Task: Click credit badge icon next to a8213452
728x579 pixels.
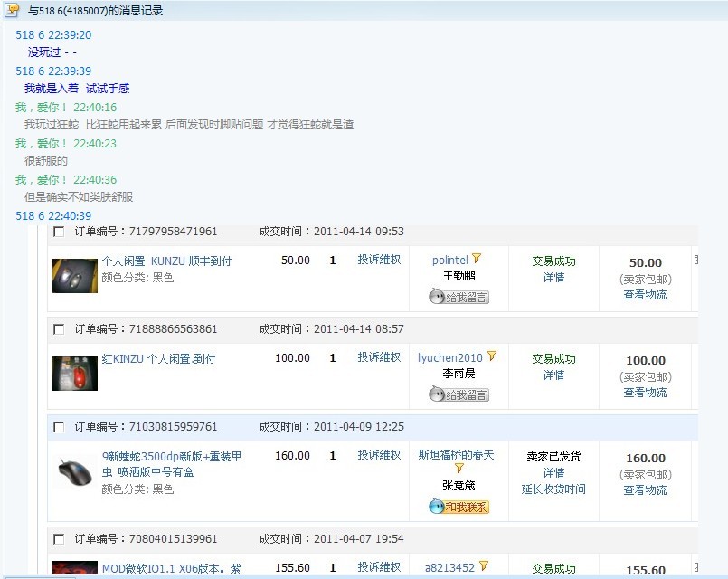Action: [484, 565]
